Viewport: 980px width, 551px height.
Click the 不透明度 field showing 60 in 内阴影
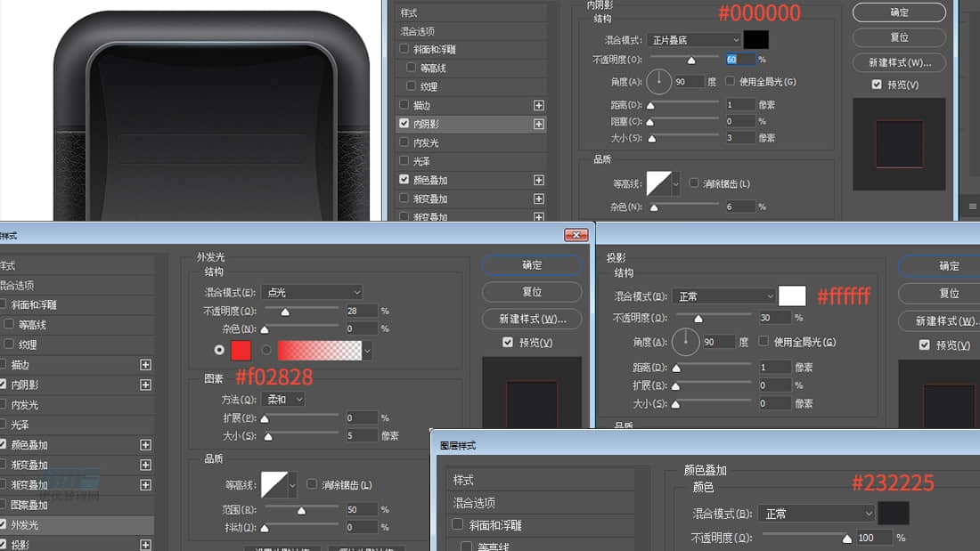pos(739,60)
